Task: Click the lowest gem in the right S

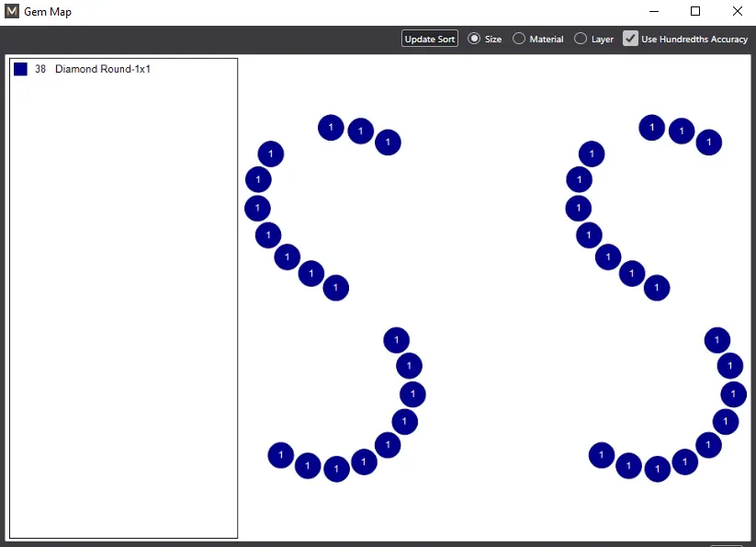Action: click(x=657, y=469)
